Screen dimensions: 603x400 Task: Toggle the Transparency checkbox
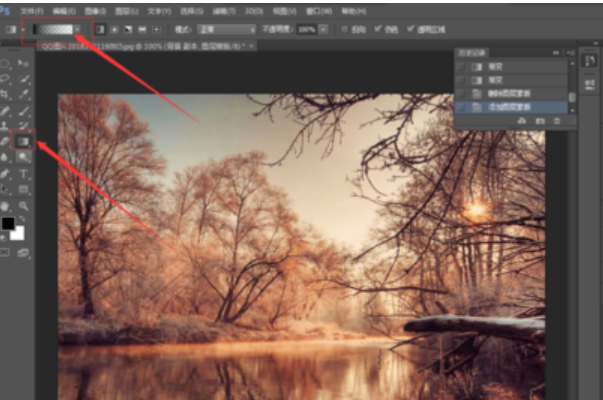[411, 29]
